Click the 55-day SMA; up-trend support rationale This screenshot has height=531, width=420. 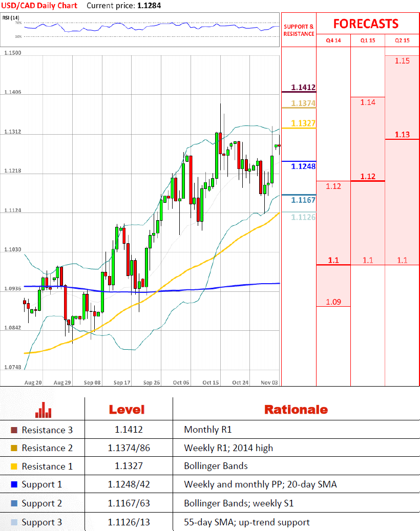point(246,522)
